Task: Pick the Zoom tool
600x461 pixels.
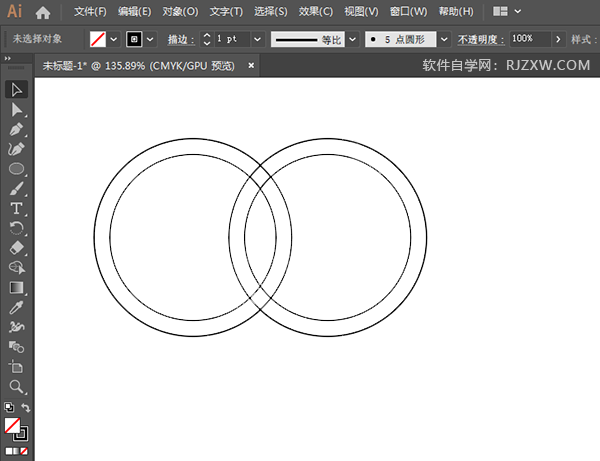Action: pos(16,387)
